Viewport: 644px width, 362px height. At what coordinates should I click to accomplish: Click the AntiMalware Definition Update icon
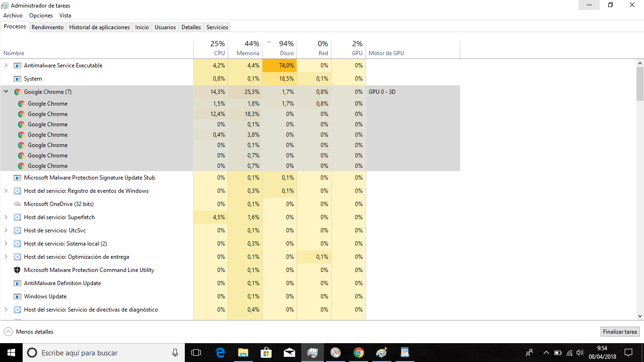point(17,283)
